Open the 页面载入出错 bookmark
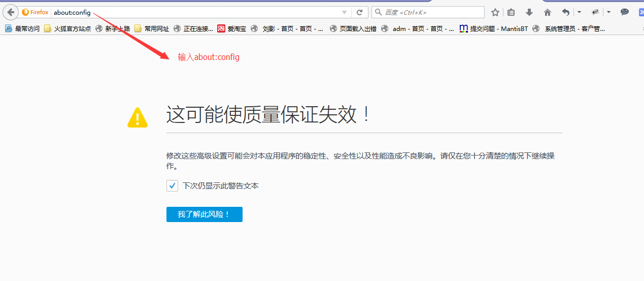The width and height of the screenshot is (644, 281). point(353,29)
